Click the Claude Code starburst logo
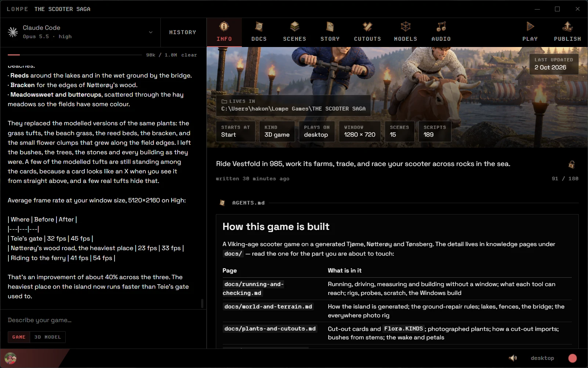Image resolution: width=588 pixels, height=368 pixels. point(13,32)
